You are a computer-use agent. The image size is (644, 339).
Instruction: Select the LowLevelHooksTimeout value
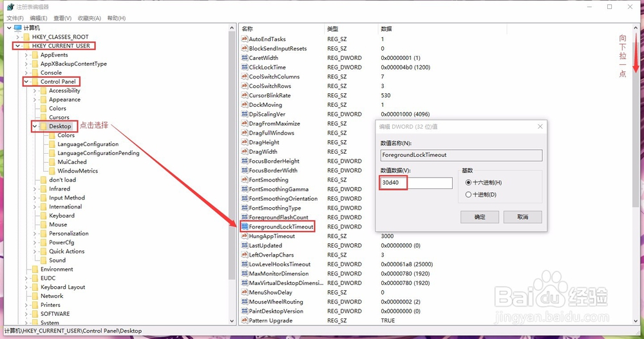(279, 264)
